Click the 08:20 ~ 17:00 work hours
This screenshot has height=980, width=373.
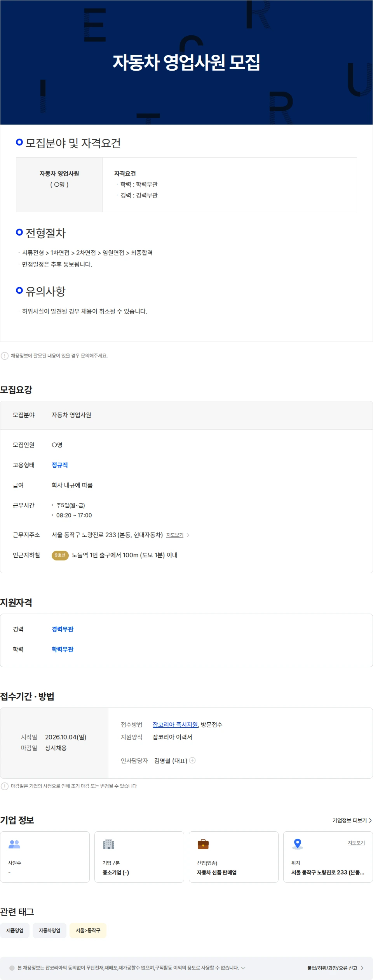74,515
